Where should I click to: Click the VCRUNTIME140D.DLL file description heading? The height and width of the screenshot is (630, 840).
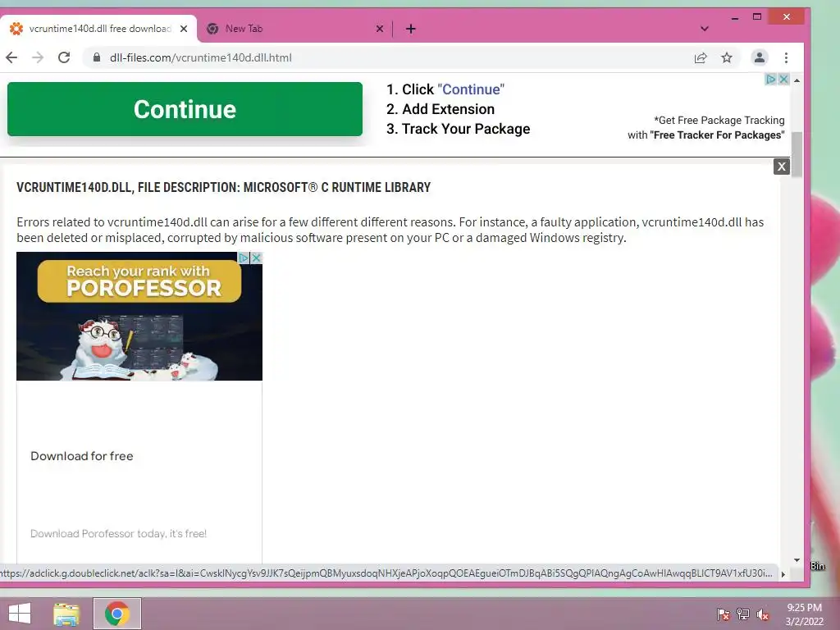[x=223, y=188]
